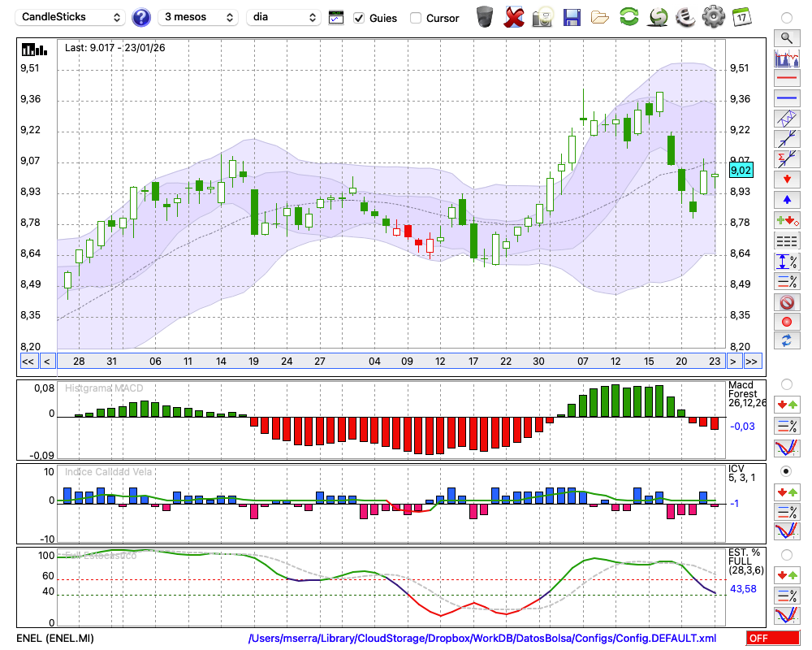Click the trash can icon

coord(485,17)
